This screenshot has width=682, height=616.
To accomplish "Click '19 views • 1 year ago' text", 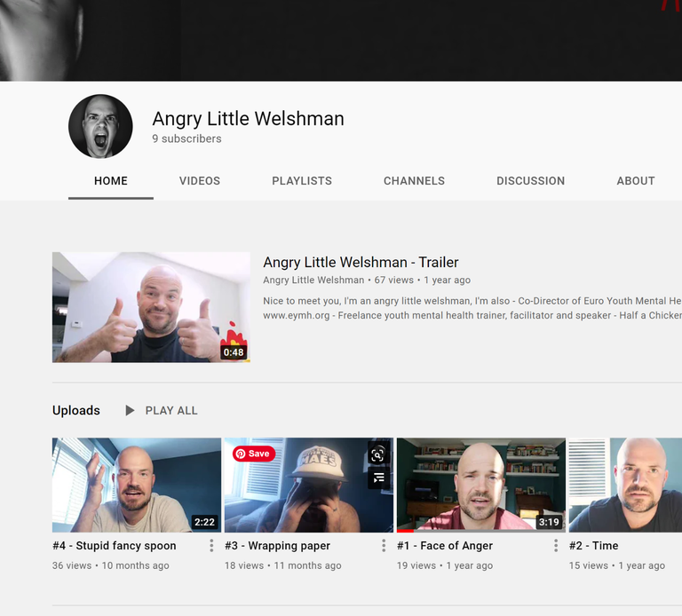I will tap(445, 565).
